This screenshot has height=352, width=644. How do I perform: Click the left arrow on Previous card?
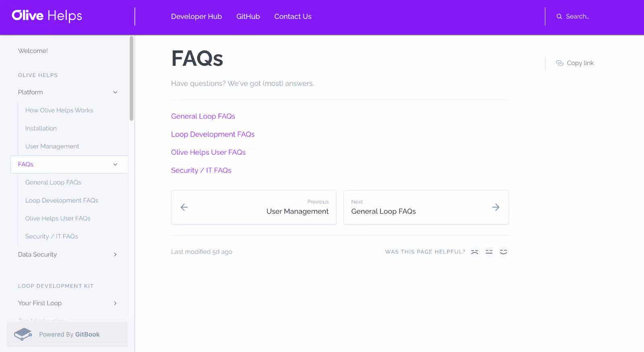[184, 207]
